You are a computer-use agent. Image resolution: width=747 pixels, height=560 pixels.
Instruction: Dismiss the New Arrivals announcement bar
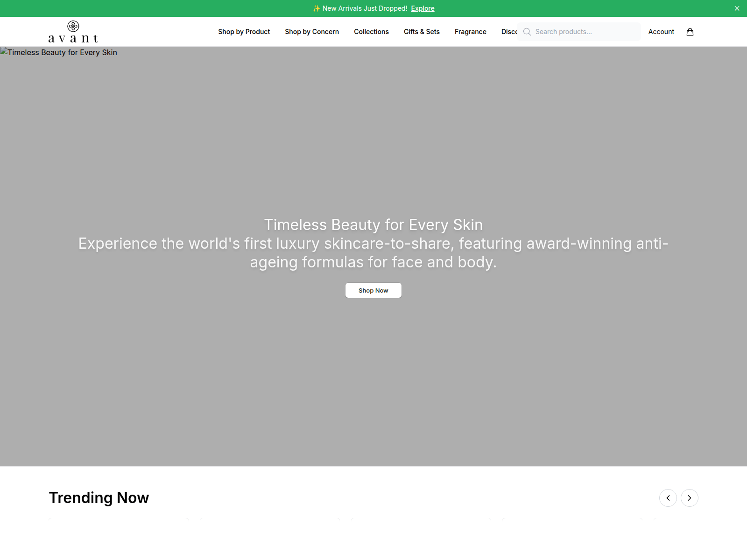pyautogui.click(x=737, y=8)
